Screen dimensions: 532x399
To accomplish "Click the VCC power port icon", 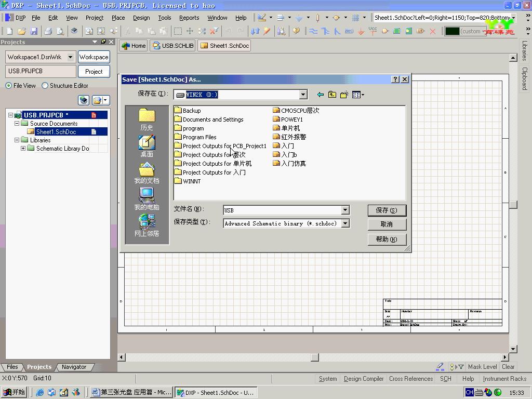I will [x=373, y=31].
